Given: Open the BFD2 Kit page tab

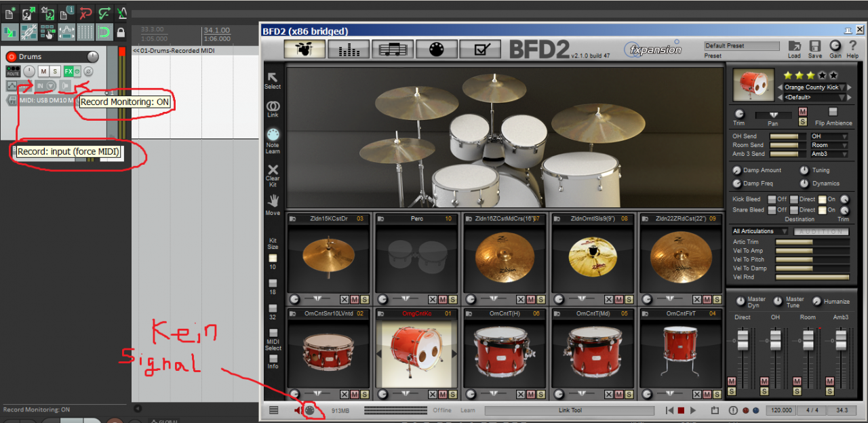Looking at the screenshot, I should click(x=305, y=49).
